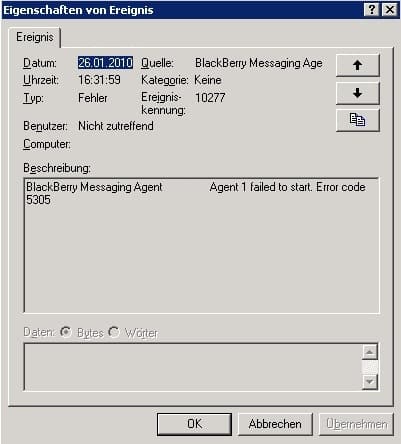Click the Beschreibung label

coord(57,168)
